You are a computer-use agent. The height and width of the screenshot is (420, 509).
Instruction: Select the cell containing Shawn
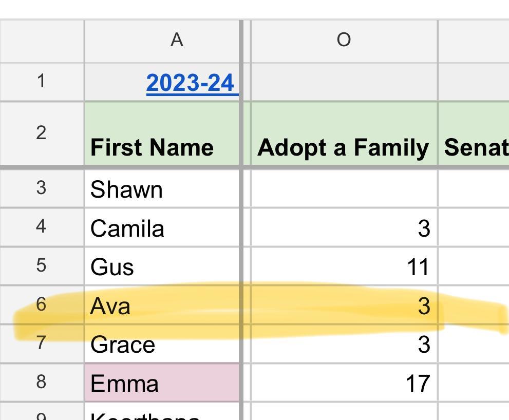click(162, 189)
